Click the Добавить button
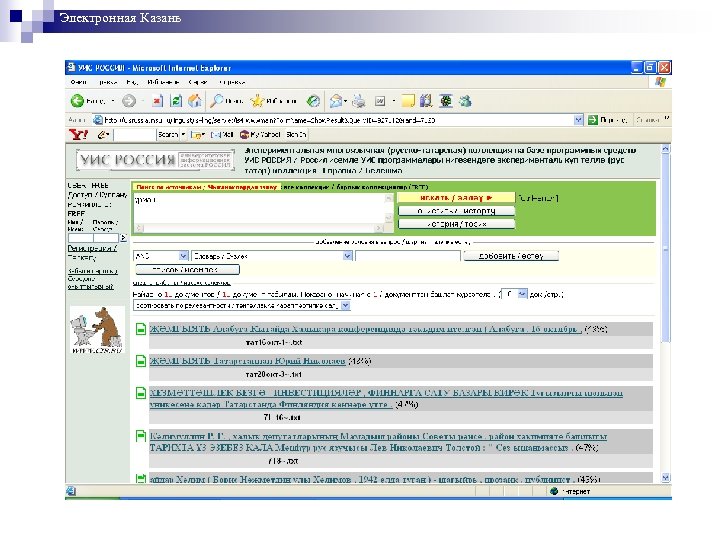720x540 pixels. pos(511,256)
